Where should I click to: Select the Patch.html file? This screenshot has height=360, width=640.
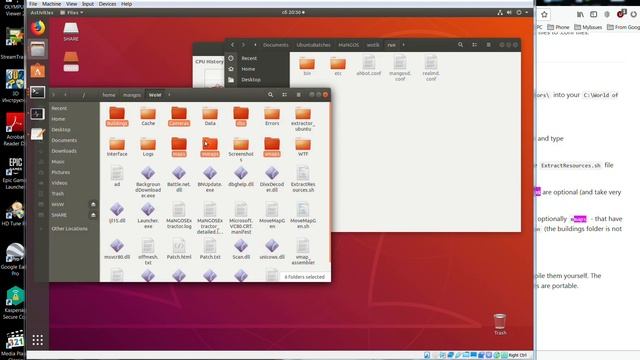(179, 249)
